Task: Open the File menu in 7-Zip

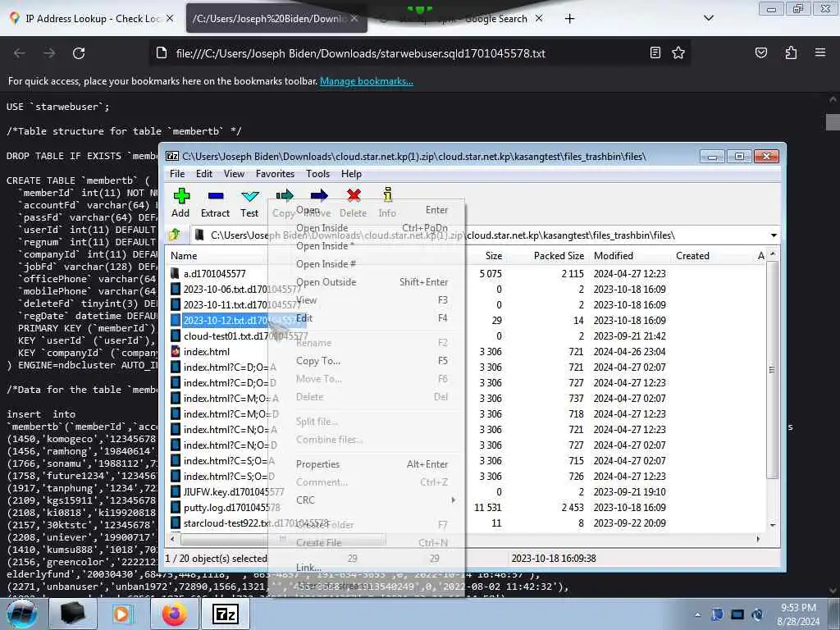Action: pos(177,174)
